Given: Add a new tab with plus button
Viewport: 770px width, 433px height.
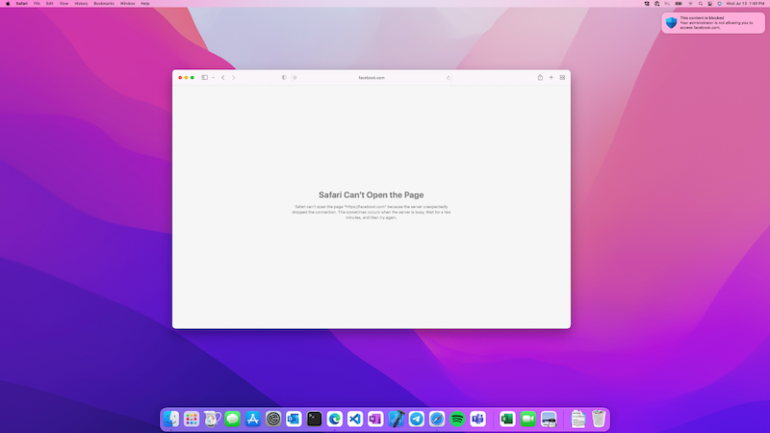Looking at the screenshot, I should 551,77.
